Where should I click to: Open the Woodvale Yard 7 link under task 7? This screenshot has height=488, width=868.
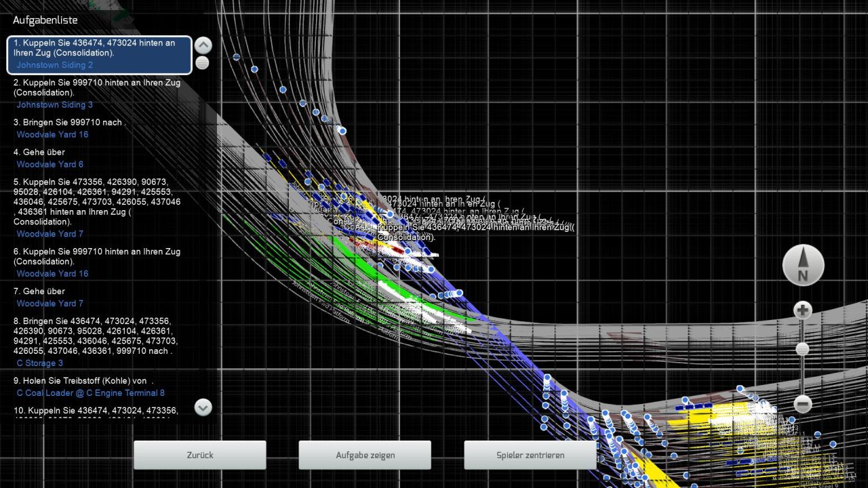[50, 304]
